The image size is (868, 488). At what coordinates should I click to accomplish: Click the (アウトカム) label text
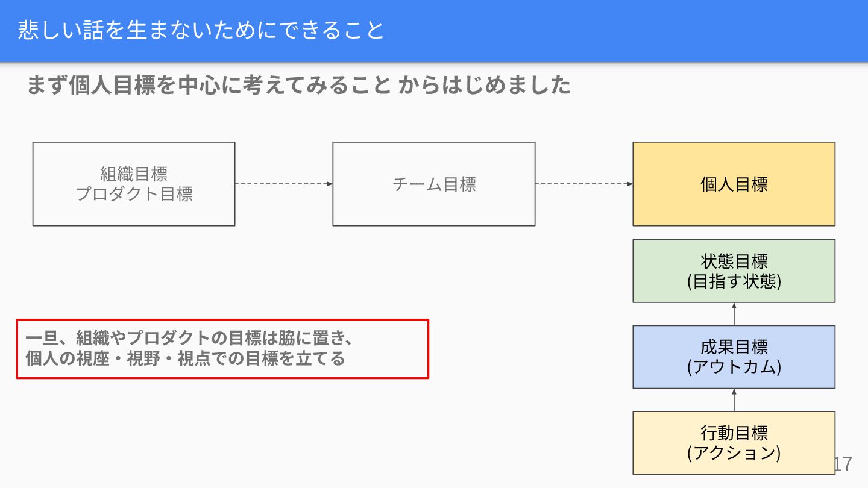coord(734,367)
